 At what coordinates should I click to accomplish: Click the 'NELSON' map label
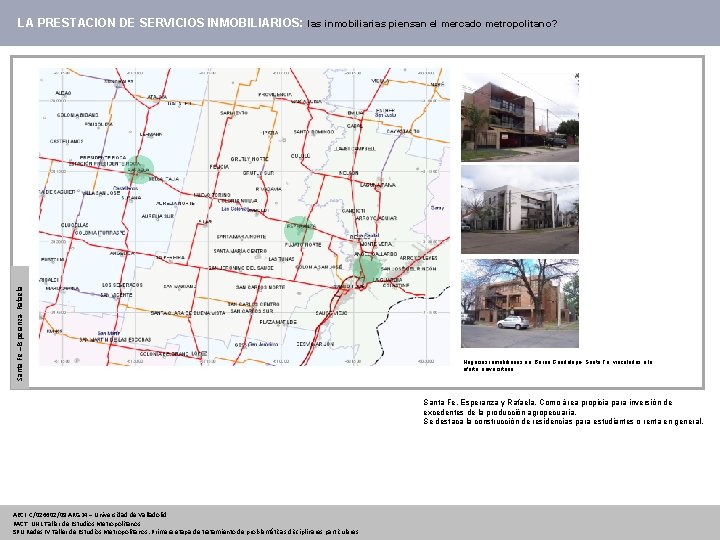pyautogui.click(x=349, y=173)
